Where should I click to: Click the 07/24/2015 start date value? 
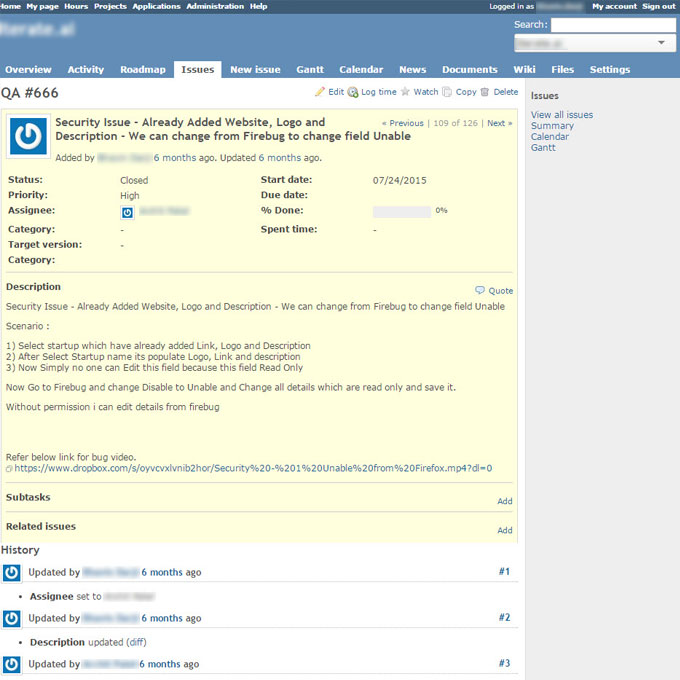pos(400,180)
